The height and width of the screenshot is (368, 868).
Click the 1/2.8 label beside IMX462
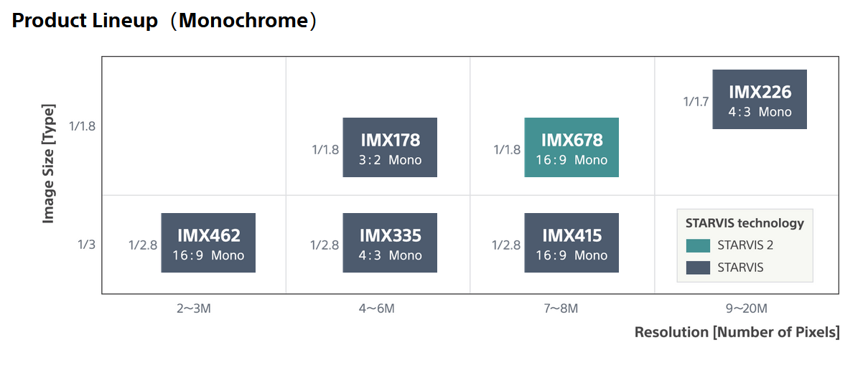143,245
